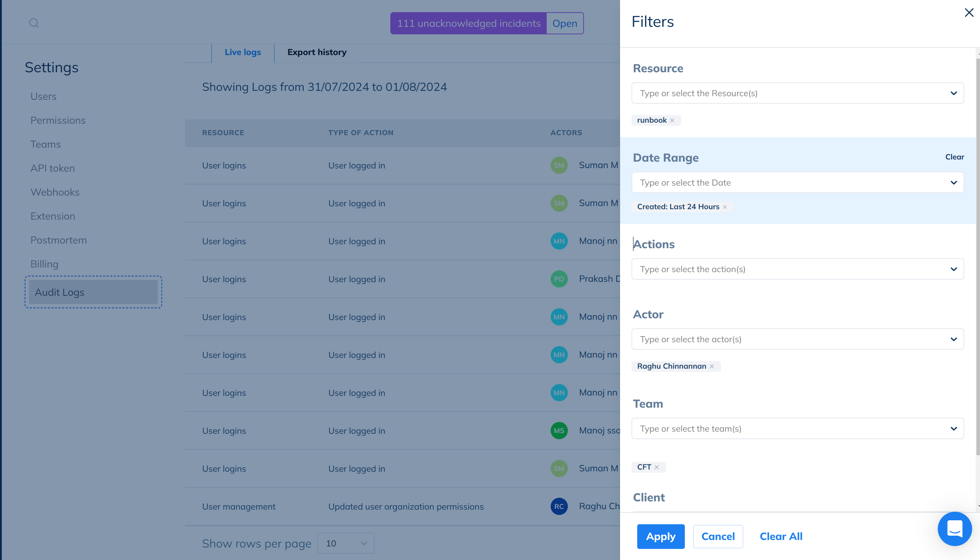
Task: Open the rows per page dropdown
Action: 346,543
